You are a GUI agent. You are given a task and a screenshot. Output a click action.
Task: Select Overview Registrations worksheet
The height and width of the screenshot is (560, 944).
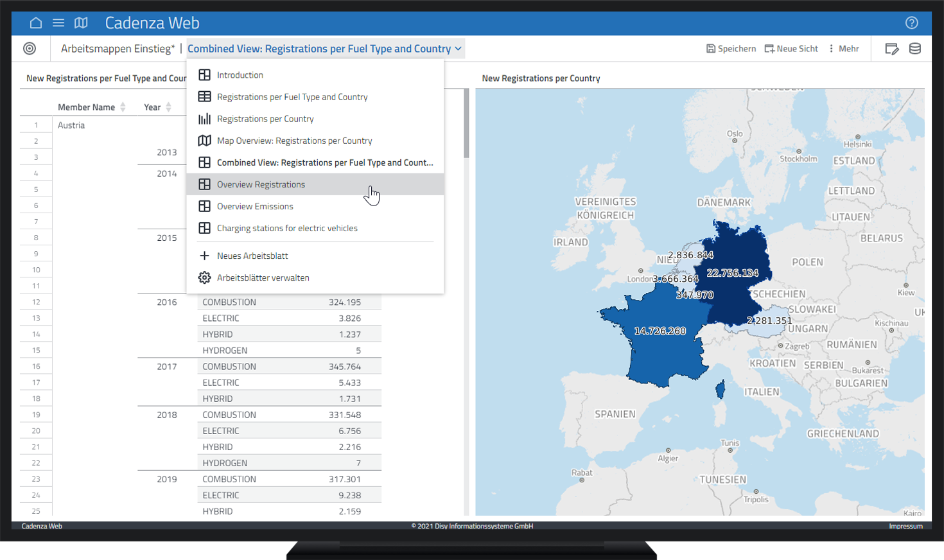[261, 184]
